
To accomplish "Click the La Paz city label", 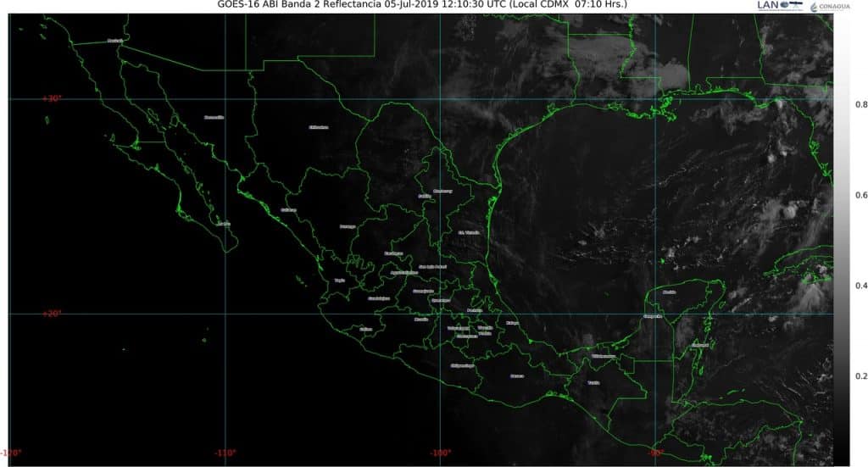I will coord(223,224).
